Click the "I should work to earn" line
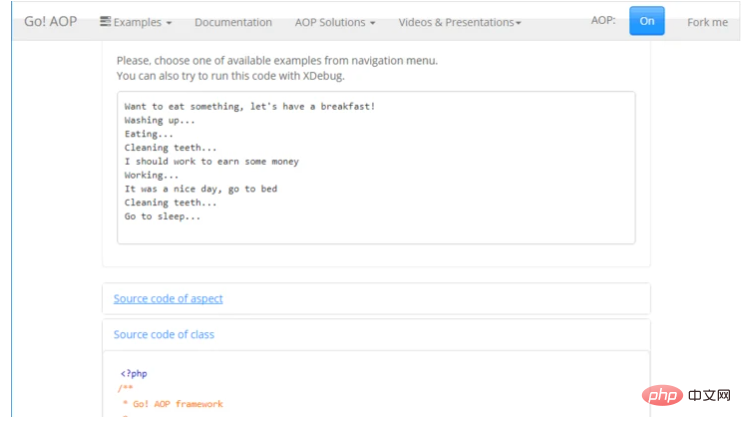 211,161
